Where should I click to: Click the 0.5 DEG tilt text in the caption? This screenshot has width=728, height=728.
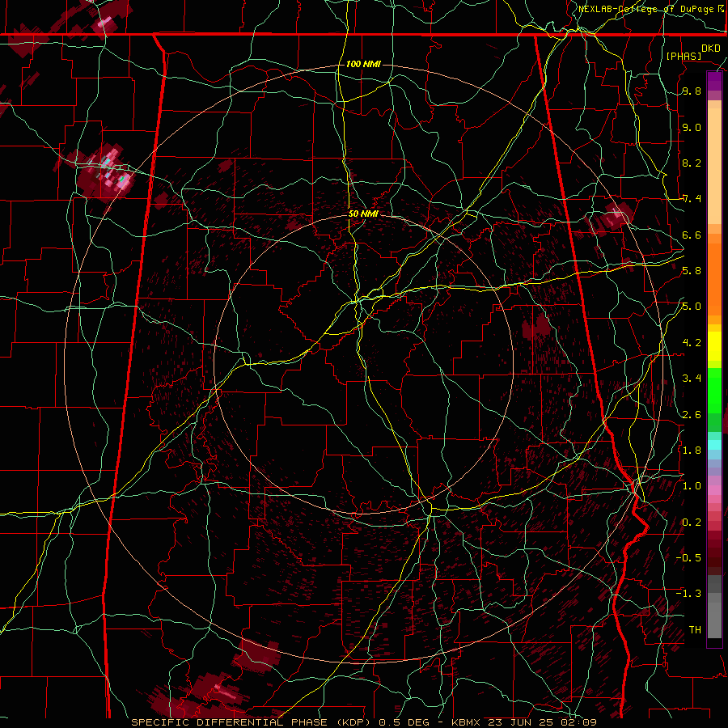[404, 722]
